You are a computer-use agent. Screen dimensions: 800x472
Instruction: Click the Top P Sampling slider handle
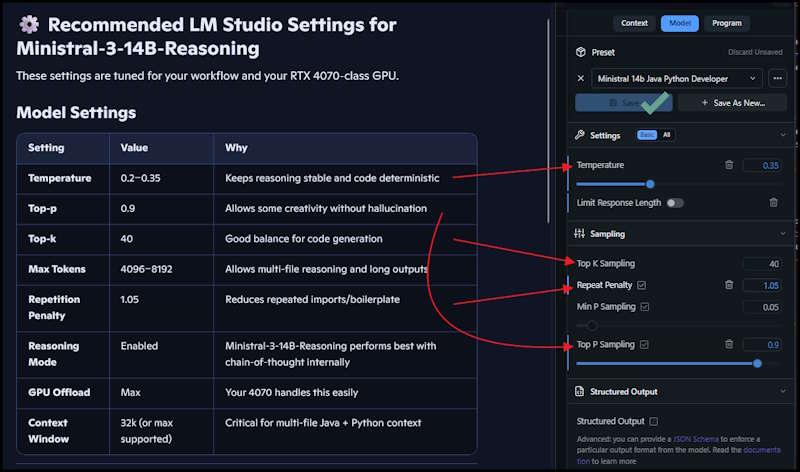[x=758, y=363]
